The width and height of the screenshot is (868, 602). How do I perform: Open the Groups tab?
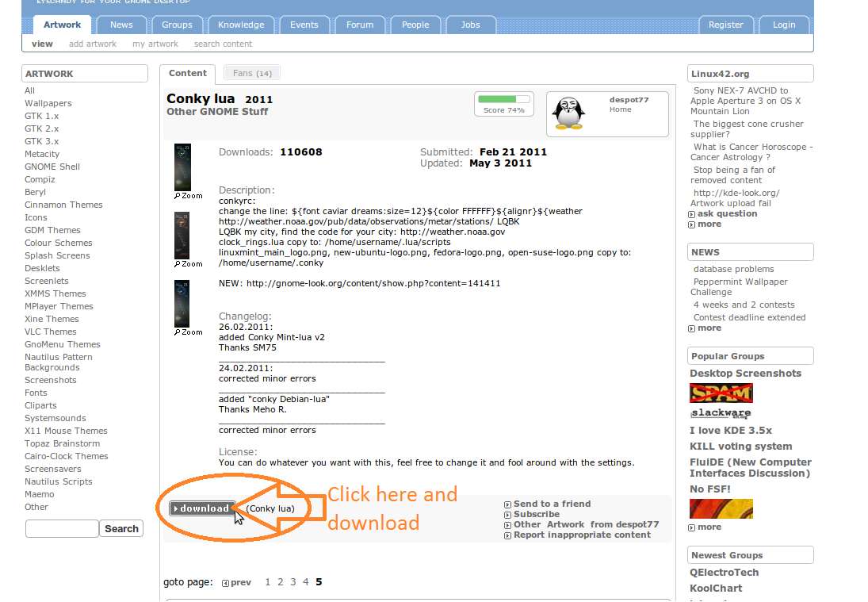coord(177,25)
